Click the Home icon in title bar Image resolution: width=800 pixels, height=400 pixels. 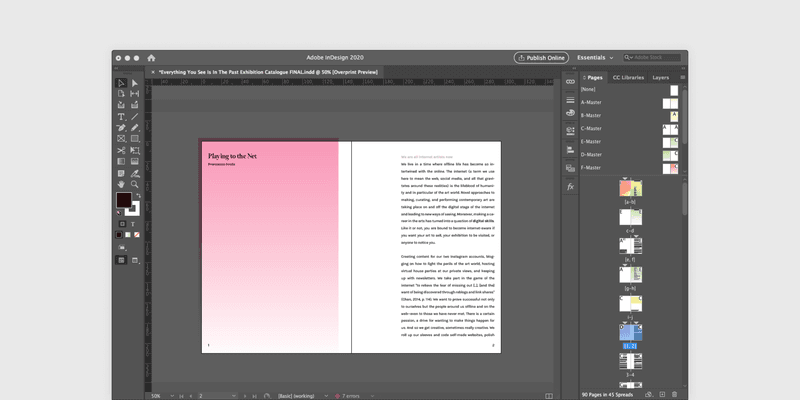(151, 58)
